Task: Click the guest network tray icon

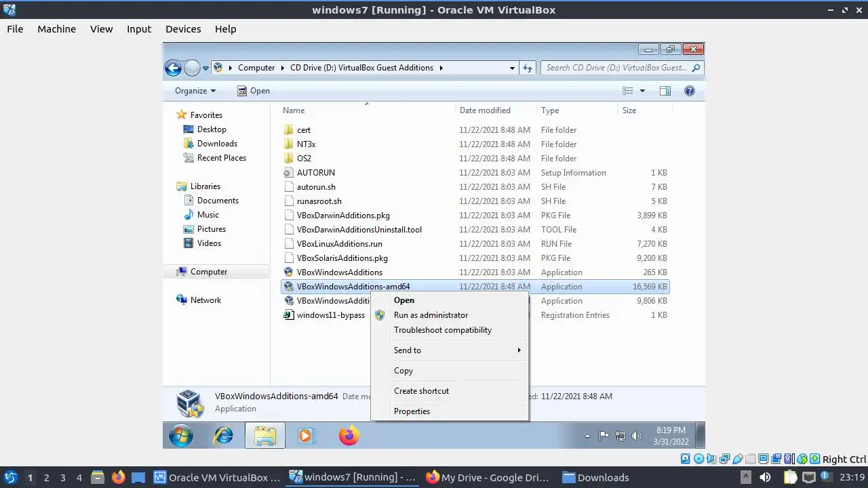Action: click(x=620, y=436)
